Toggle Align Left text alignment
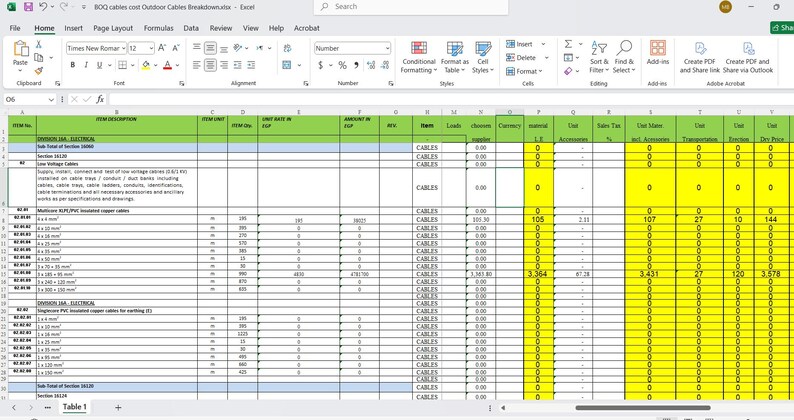This screenshot has height=420, width=794. click(x=197, y=65)
